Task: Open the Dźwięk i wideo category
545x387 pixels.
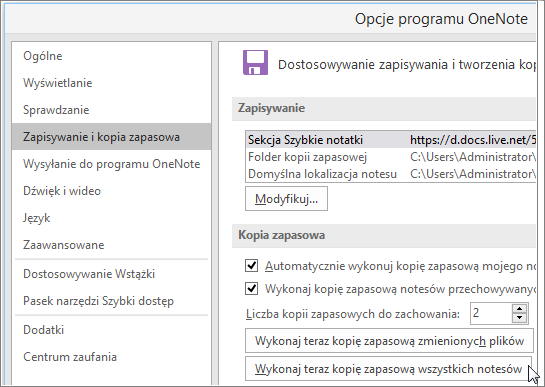Action: click(111, 191)
